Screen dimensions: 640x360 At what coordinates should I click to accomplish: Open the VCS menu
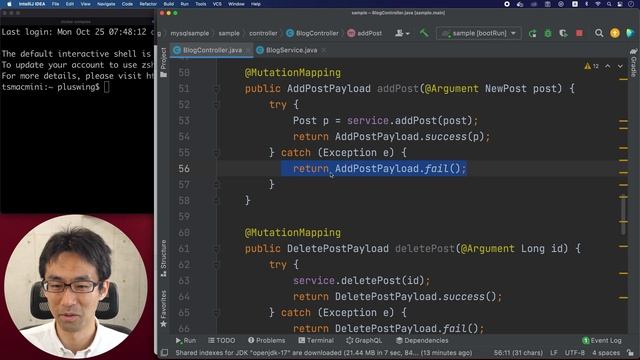click(217, 4)
